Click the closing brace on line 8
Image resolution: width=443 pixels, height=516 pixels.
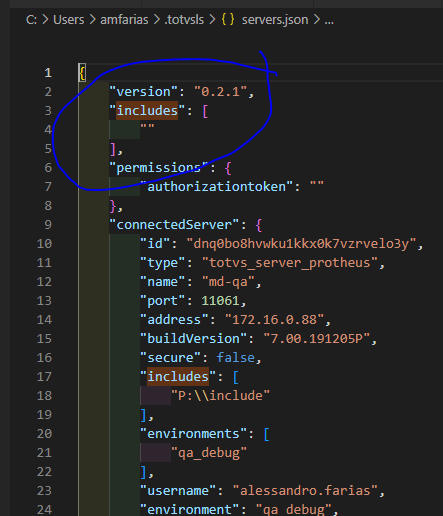pos(113,206)
